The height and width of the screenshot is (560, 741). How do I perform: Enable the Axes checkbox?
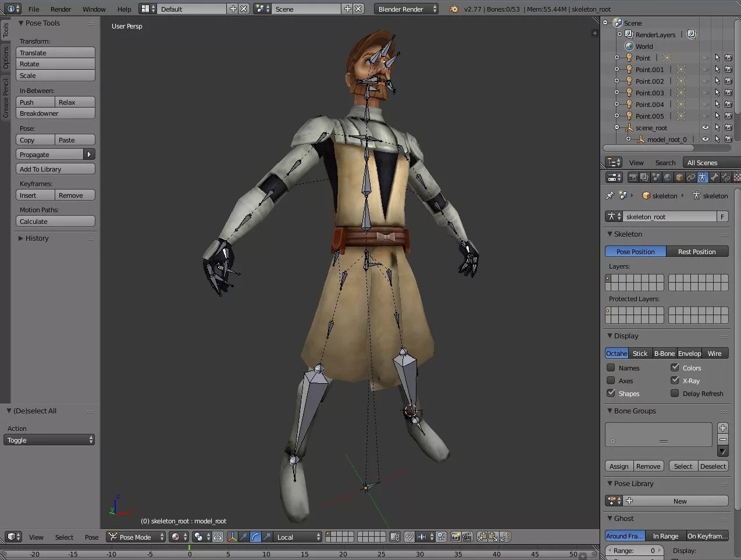pyautogui.click(x=611, y=380)
